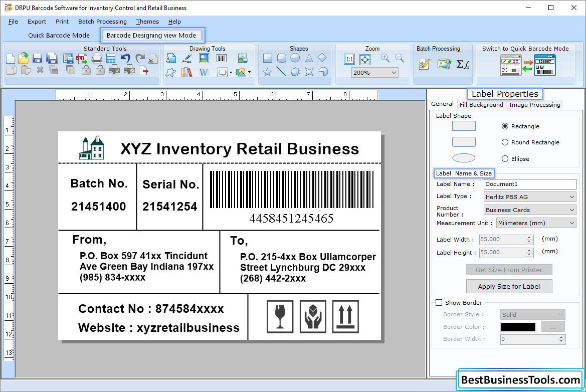Click the Export to PDF icon
Screen dimensions: 586x392
point(82,59)
